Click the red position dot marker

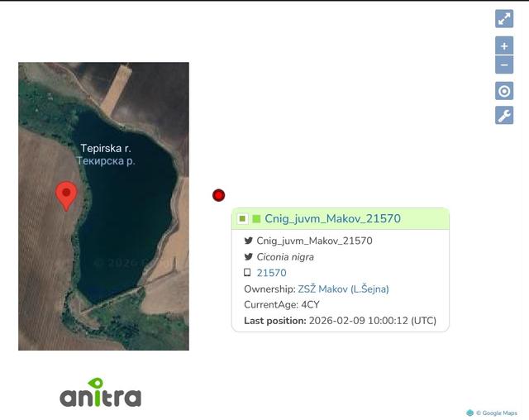(x=218, y=195)
